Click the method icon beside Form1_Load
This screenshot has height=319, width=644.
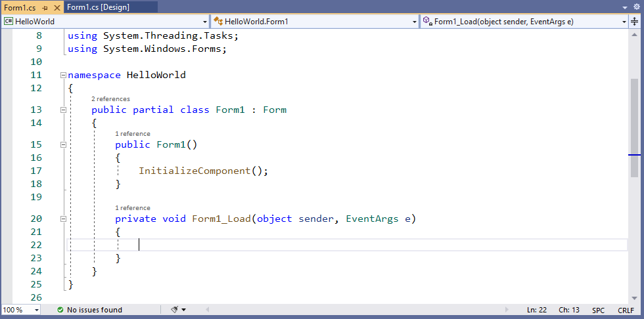click(x=428, y=21)
